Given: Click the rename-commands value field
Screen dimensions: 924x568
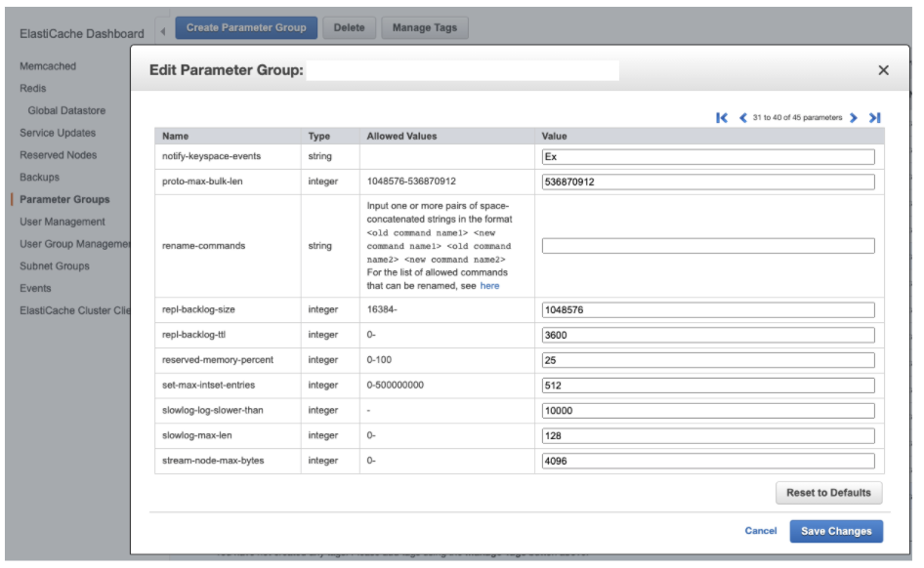Looking at the screenshot, I should pos(708,245).
